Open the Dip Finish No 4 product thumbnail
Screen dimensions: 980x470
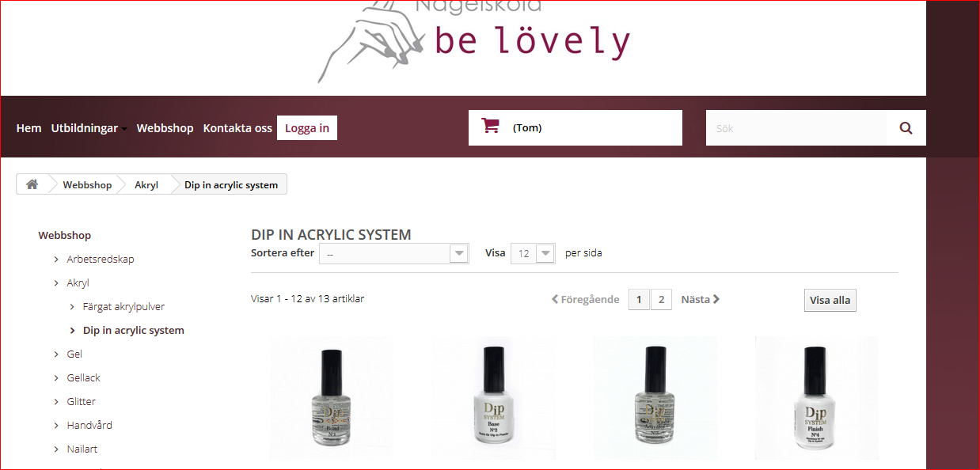pos(816,398)
